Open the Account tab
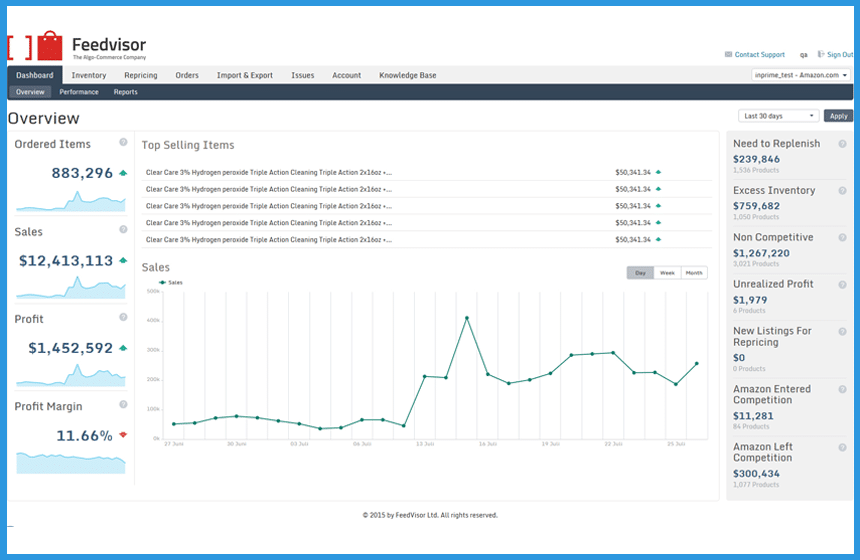Image resolution: width=860 pixels, height=560 pixels. pos(347,75)
